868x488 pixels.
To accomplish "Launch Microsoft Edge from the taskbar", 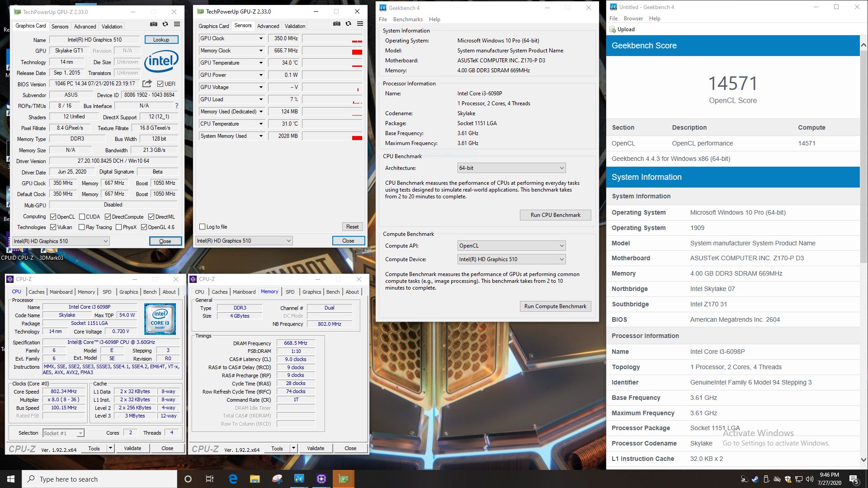I will tap(233, 479).
